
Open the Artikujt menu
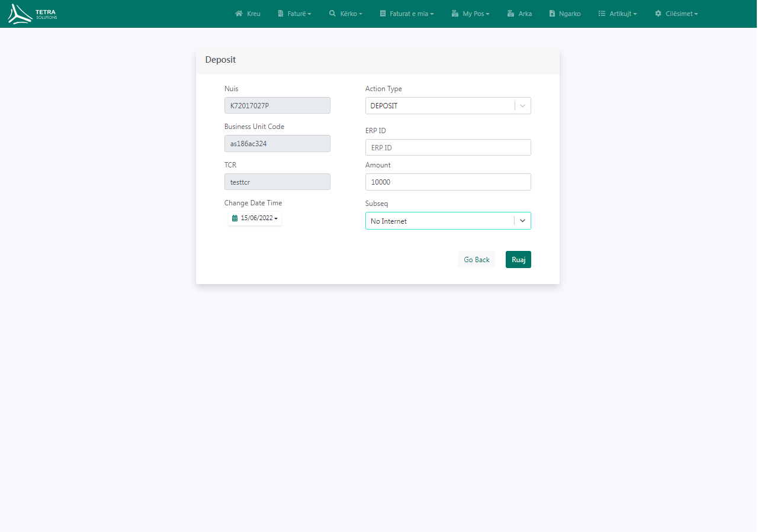pos(618,14)
